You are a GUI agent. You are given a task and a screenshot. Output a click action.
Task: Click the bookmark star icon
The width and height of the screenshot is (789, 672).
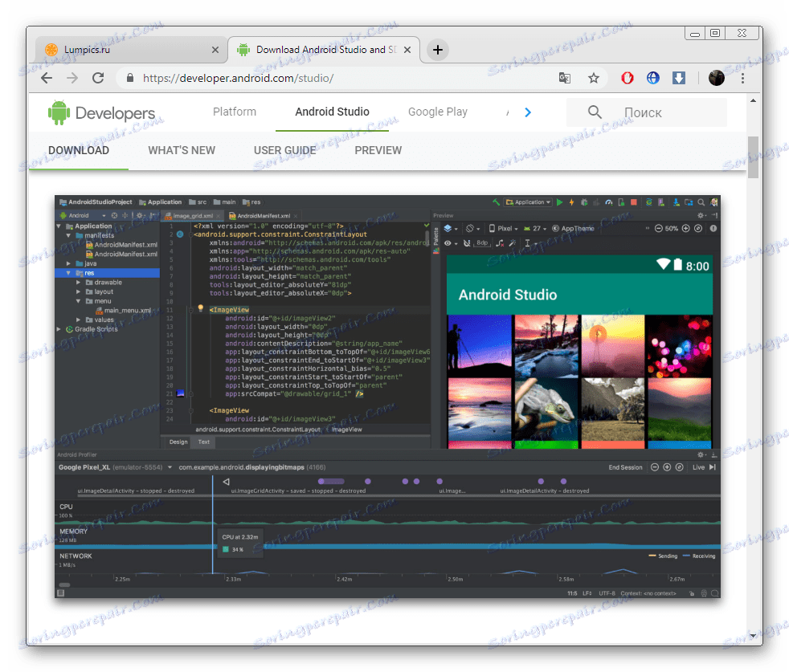click(594, 78)
